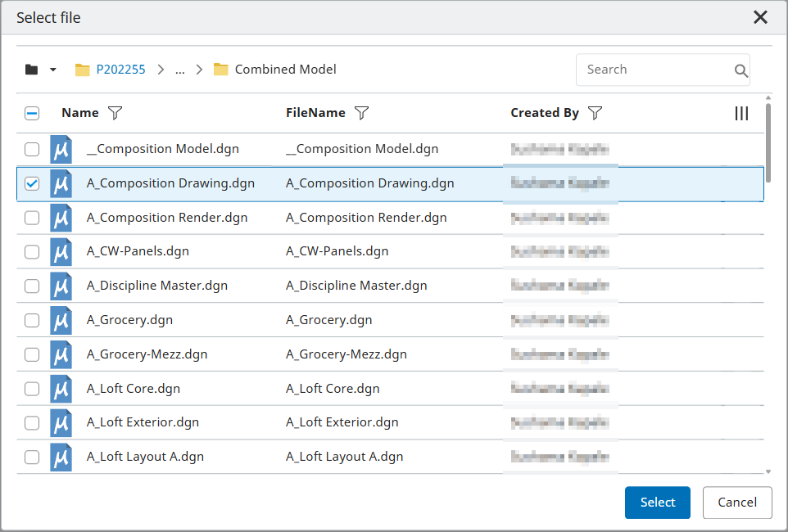The height and width of the screenshot is (532, 788).
Task: Click the Created By filter icon
Action: click(596, 114)
